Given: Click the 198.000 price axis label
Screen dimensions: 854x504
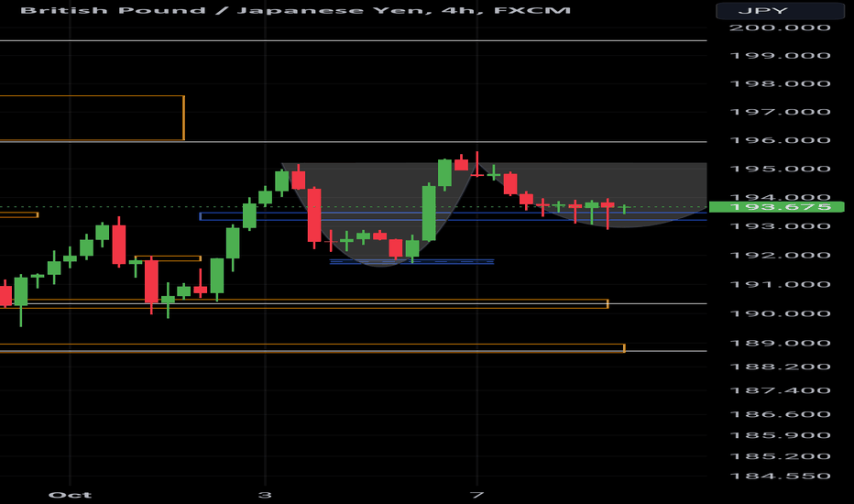Looking at the screenshot, I should point(780,83).
